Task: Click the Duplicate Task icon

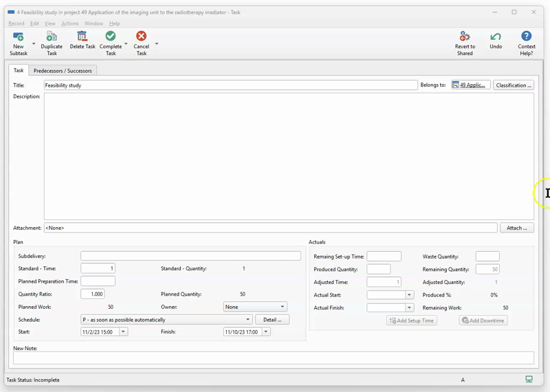Action: click(52, 37)
